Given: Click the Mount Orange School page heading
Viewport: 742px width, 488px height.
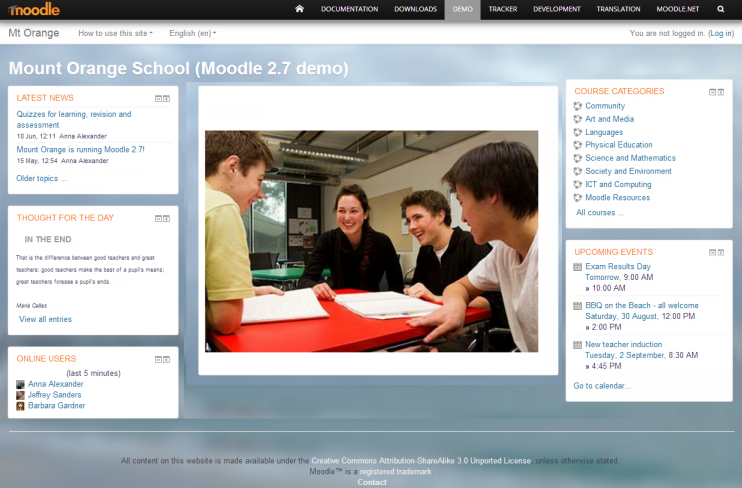Looking at the screenshot, I should (179, 69).
